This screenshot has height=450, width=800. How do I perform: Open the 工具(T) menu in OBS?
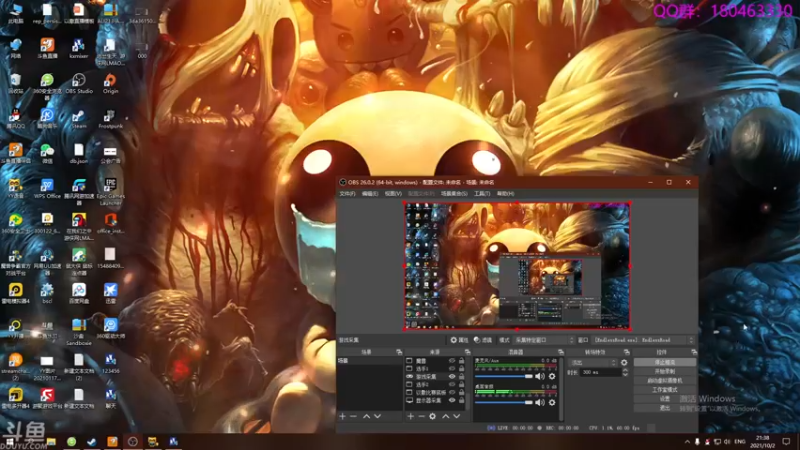482,193
